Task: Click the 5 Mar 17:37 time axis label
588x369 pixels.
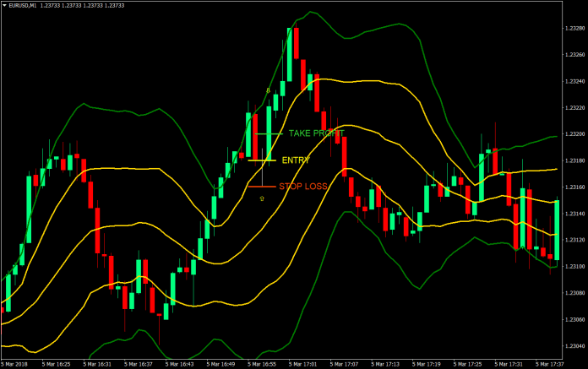Action: click(548, 364)
